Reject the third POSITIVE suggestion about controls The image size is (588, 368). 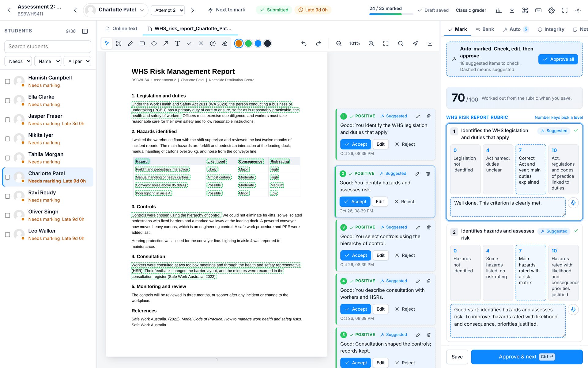coord(405,255)
